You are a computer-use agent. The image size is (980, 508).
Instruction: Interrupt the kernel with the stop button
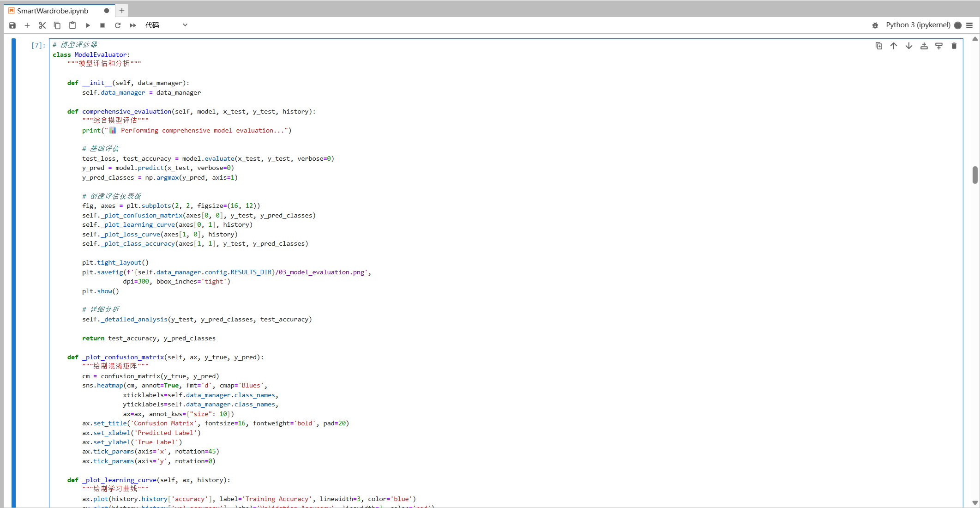[102, 25]
